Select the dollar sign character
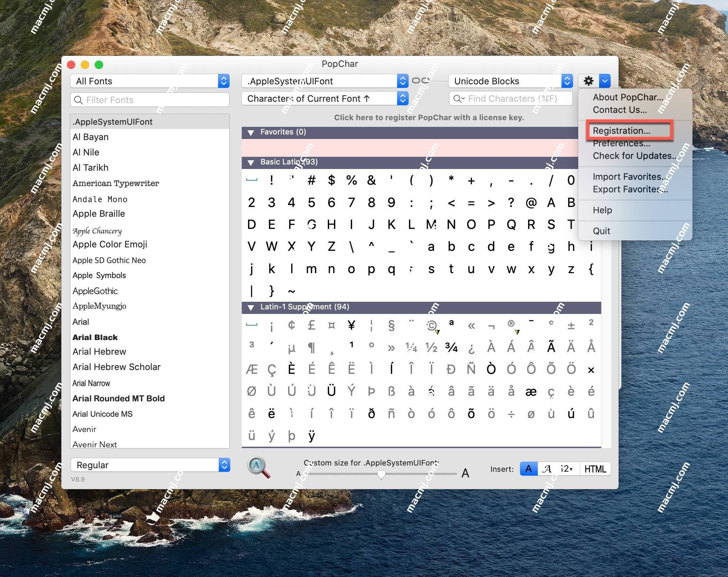This screenshot has width=728, height=577. tap(332, 180)
